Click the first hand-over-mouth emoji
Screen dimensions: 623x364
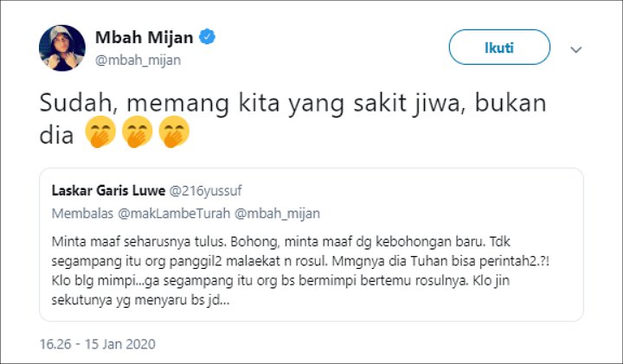tap(100, 134)
